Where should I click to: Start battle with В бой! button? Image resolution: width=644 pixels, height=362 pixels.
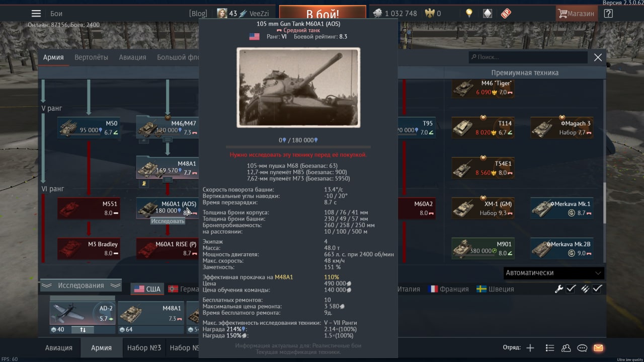[323, 14]
